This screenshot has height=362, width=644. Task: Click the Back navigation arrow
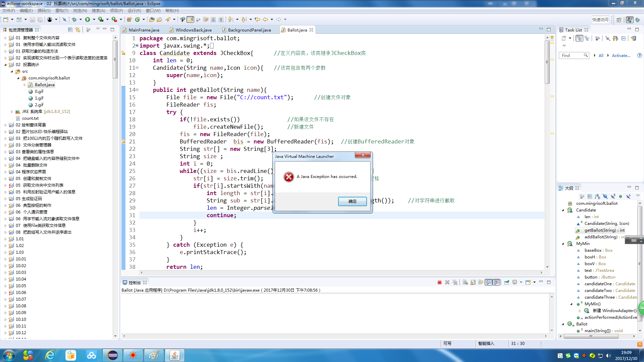click(265, 19)
